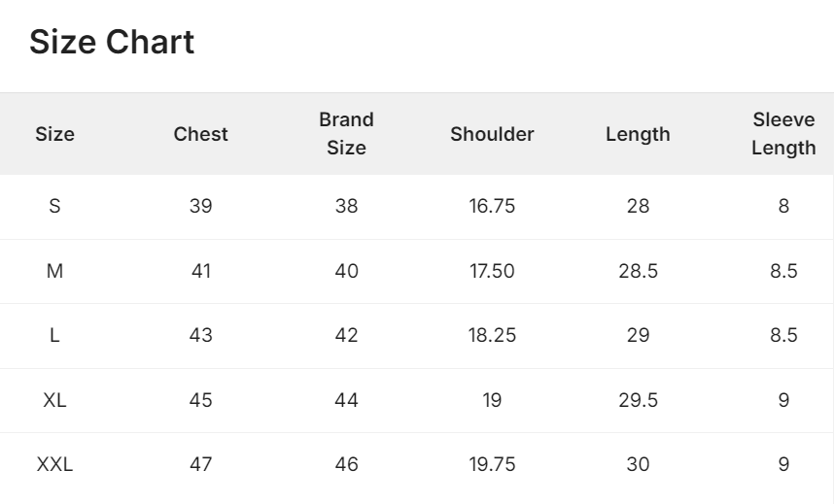Click the Shoulder column header
The height and width of the screenshot is (504, 834).
(492, 134)
